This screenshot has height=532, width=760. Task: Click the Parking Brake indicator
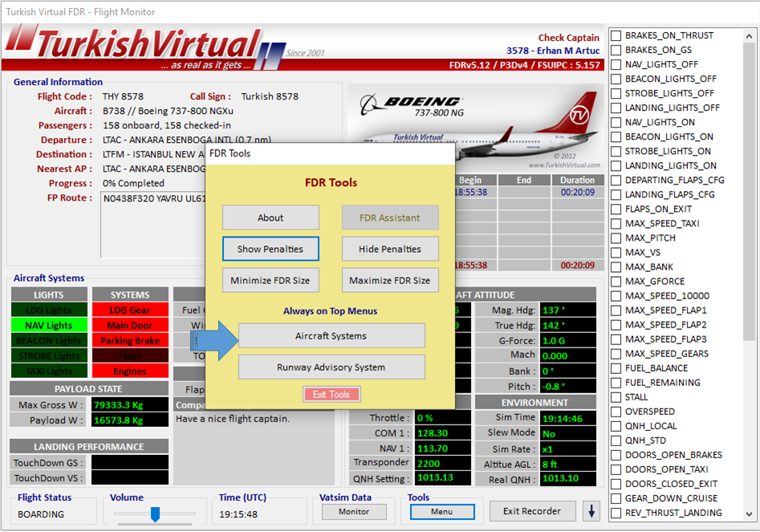(130, 340)
